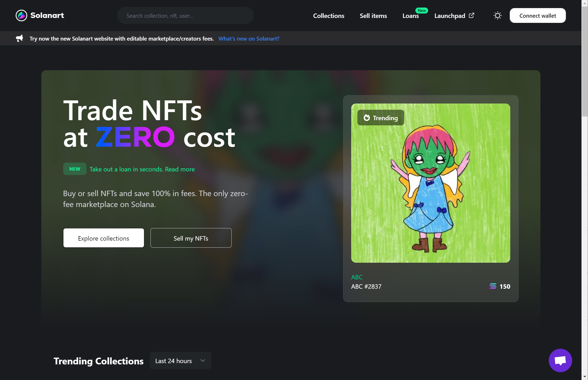Image resolution: width=588 pixels, height=380 pixels.
Task: Open the Loans navigation item
Action: 410,16
